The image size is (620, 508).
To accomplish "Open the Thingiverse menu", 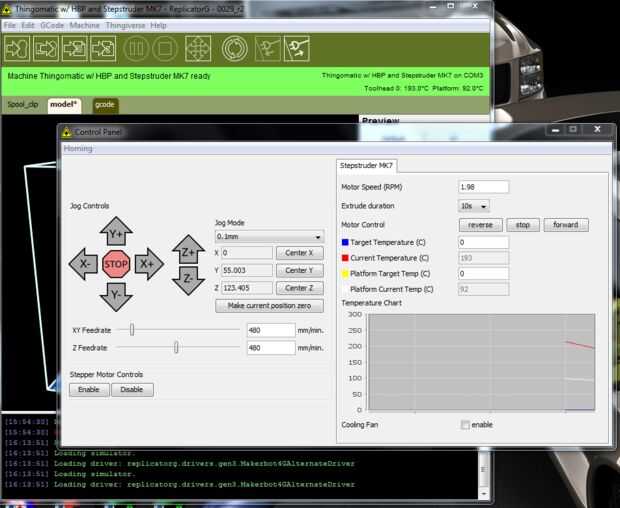I will tap(125, 25).
